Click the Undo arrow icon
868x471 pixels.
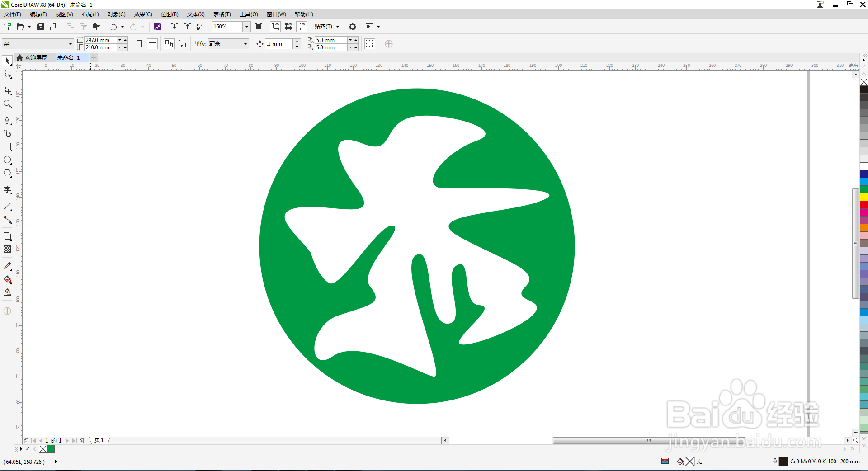tap(113, 27)
